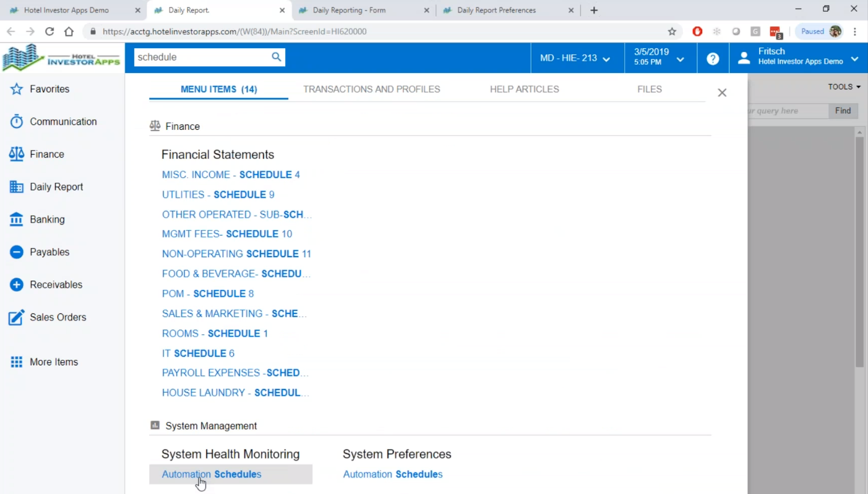Viewport: 868px width, 494px height.
Task: Open Automation Schedules under System Preferences
Action: click(x=393, y=474)
